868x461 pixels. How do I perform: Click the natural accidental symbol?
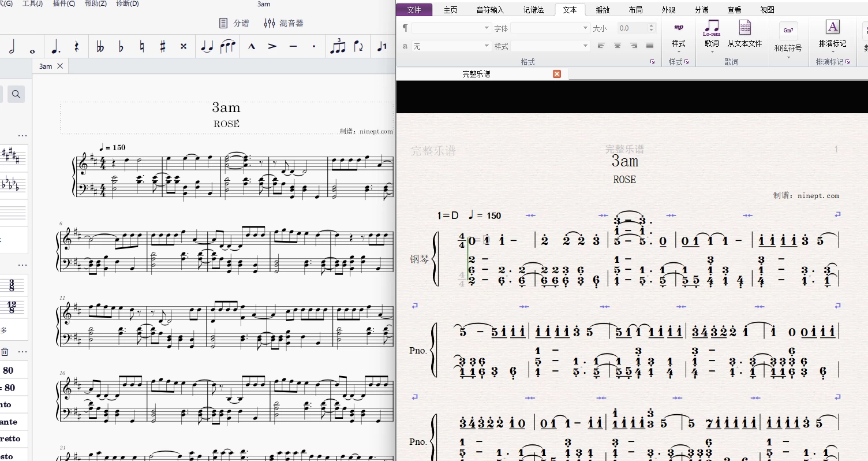click(x=142, y=47)
